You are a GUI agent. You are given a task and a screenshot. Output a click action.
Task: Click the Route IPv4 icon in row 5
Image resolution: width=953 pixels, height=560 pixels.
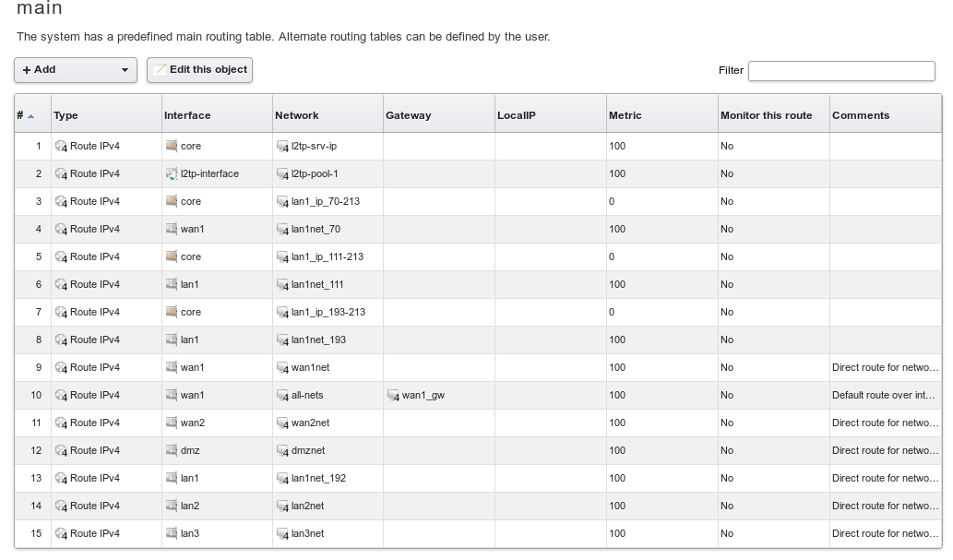coord(61,257)
